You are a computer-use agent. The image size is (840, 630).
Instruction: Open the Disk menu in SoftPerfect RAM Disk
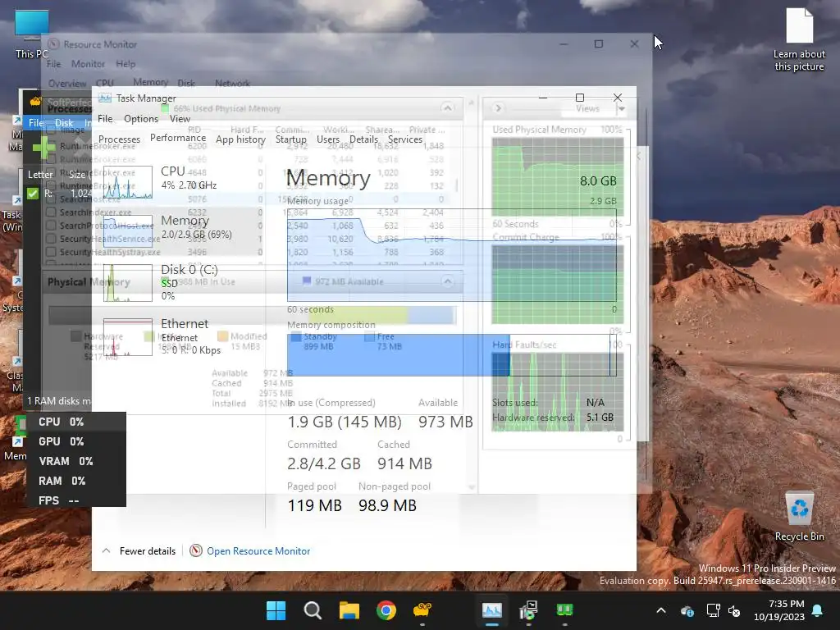pyautogui.click(x=64, y=123)
